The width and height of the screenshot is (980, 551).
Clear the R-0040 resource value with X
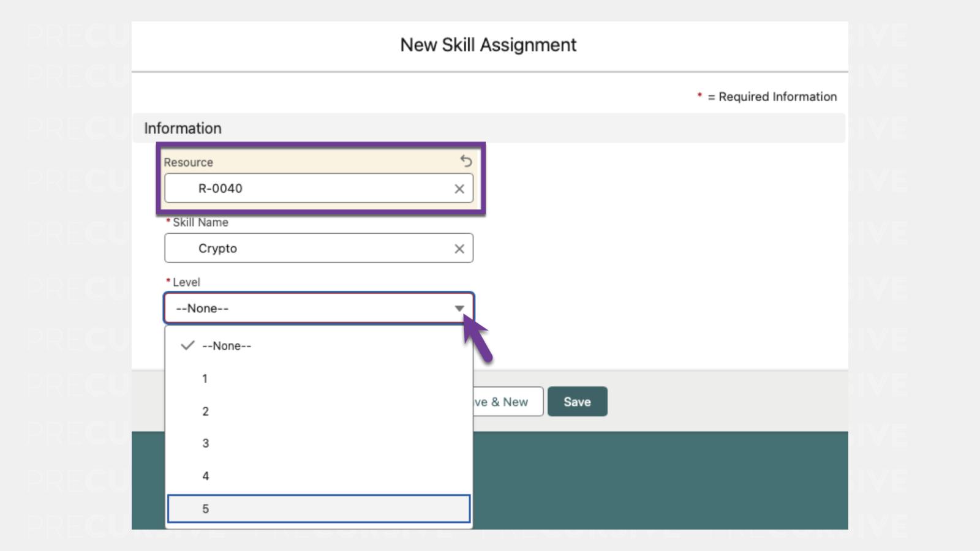pyautogui.click(x=459, y=189)
